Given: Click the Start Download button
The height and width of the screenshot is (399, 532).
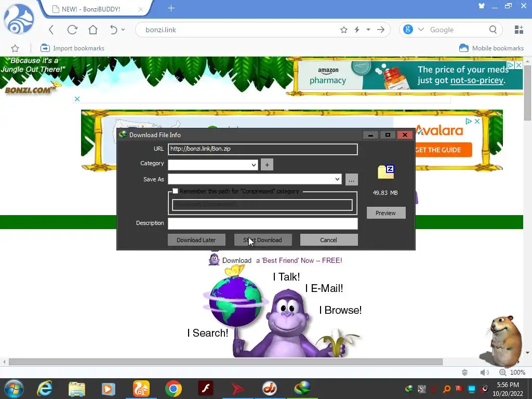Looking at the screenshot, I should click(262, 240).
